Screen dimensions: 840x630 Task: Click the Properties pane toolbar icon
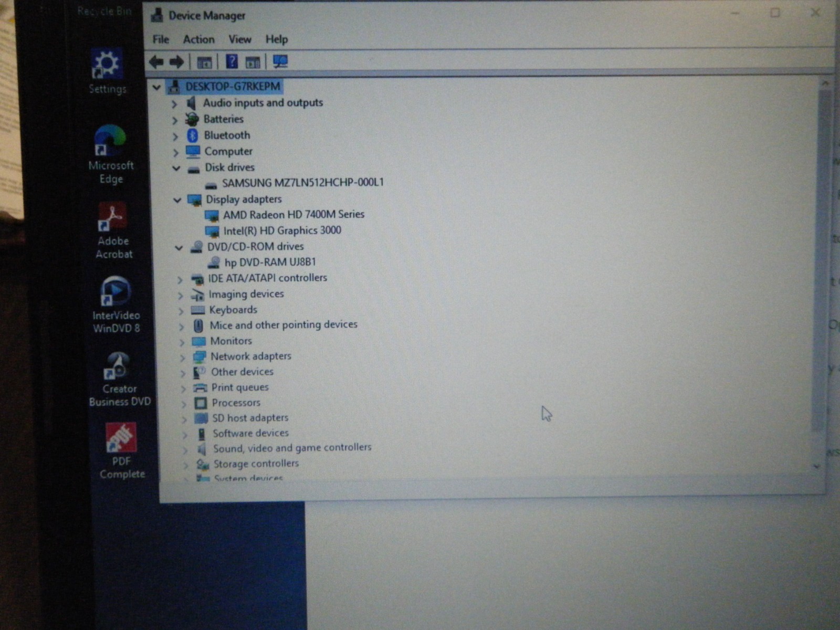253,62
